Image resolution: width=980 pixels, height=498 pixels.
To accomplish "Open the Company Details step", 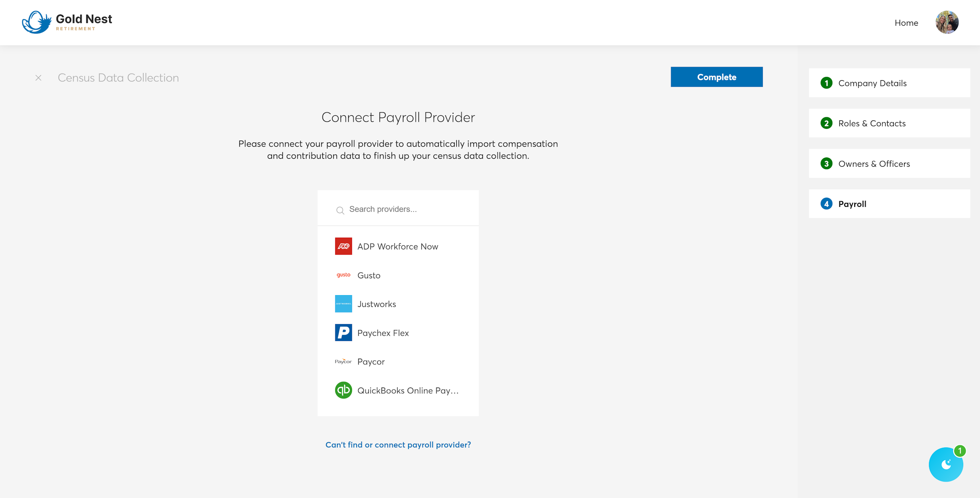I will pos(889,83).
